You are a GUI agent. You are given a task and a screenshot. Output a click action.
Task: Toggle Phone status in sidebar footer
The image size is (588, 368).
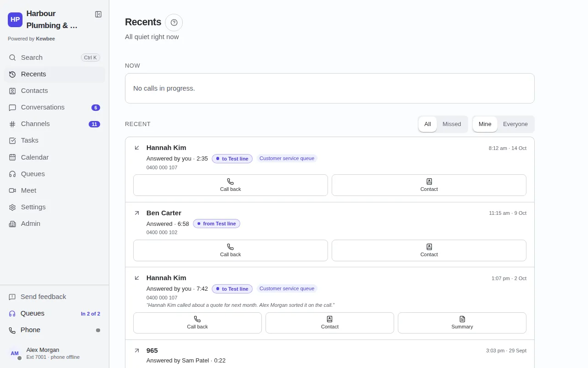tap(55, 330)
